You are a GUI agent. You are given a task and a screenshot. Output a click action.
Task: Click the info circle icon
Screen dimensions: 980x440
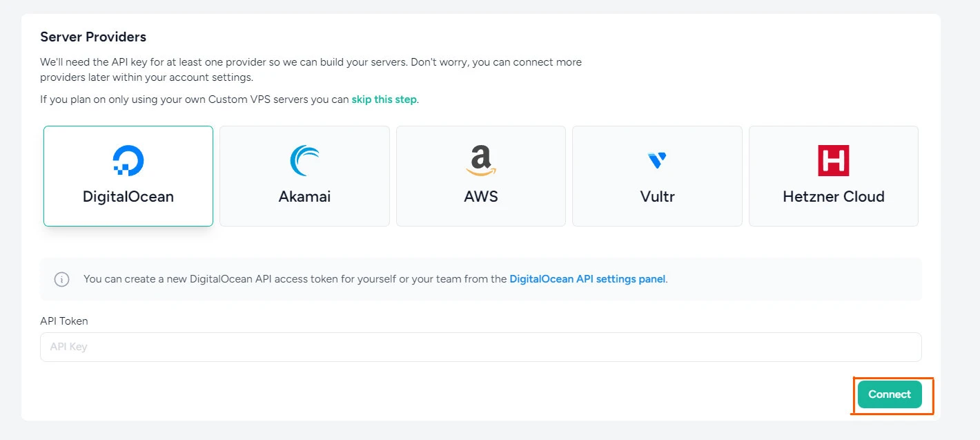(61, 279)
